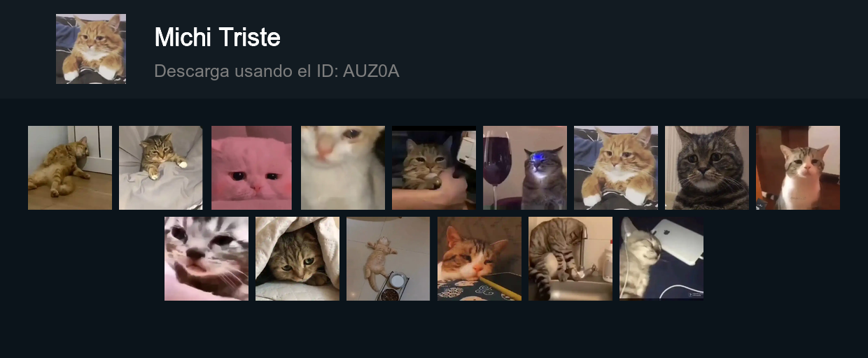Select the tabby cat on white sheets sticker
This screenshot has width=868, height=358.
point(161,168)
